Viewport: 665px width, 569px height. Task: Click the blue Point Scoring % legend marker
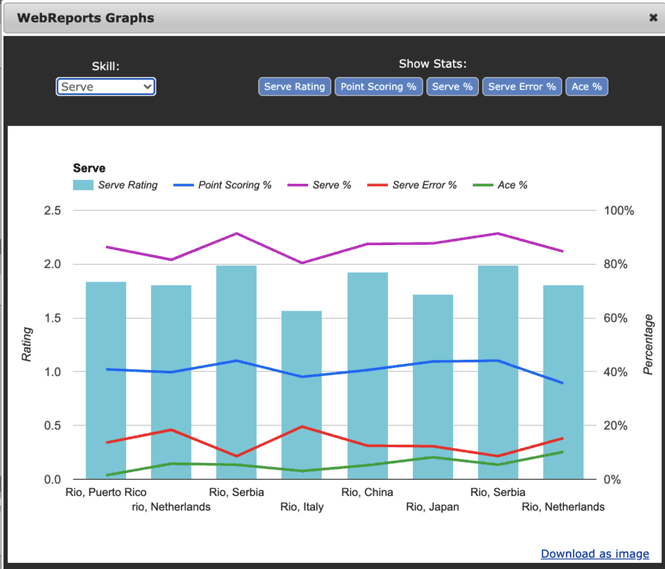click(183, 185)
